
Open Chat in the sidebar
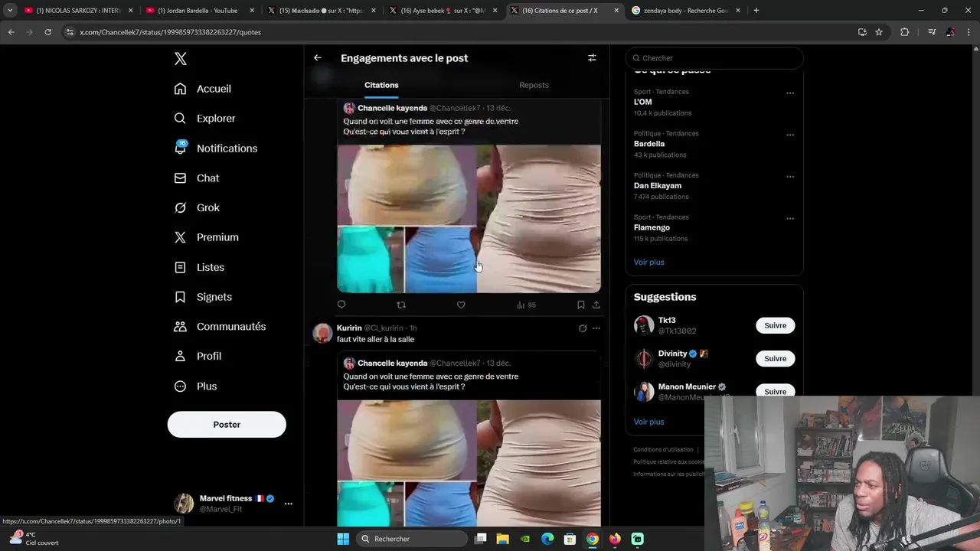197,178
